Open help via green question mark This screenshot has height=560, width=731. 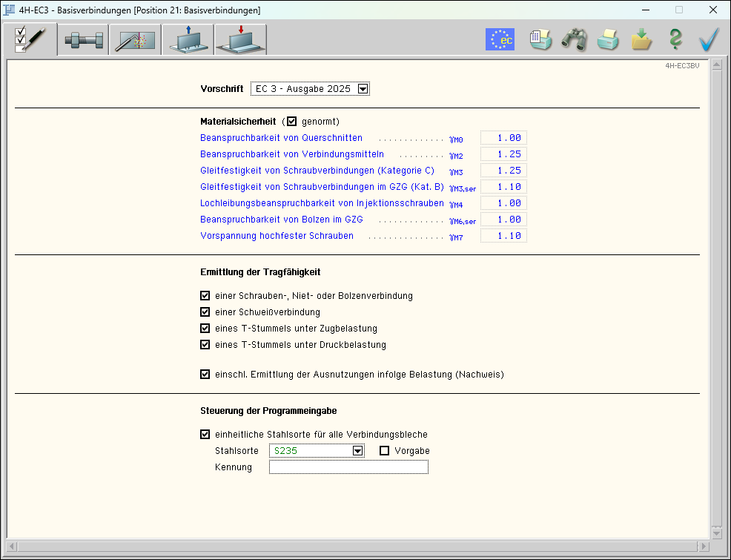pos(675,39)
